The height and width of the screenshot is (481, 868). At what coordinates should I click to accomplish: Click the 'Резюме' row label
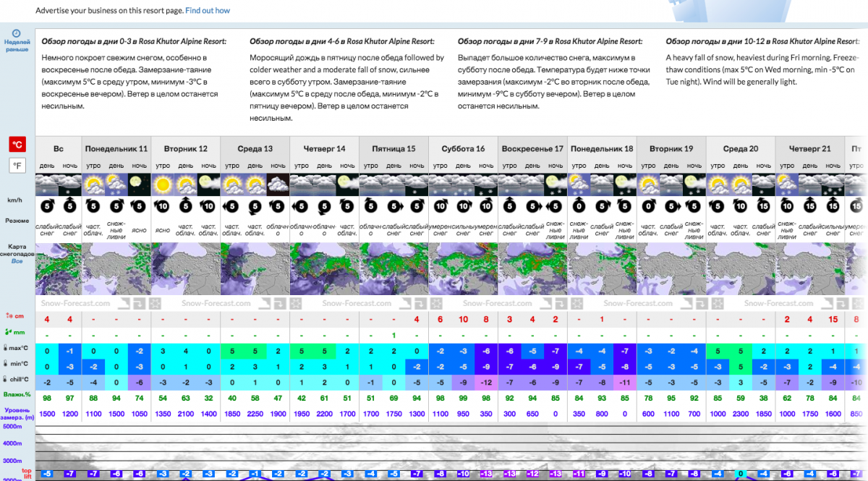(x=17, y=221)
